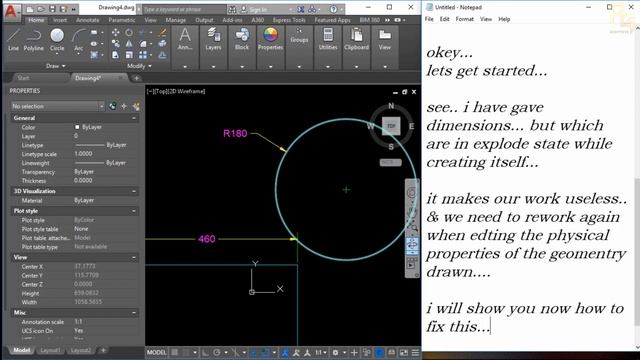This screenshot has height=360, width=640.
Task: Click Select Objects icon in Properties palette
Action: pos(124,106)
